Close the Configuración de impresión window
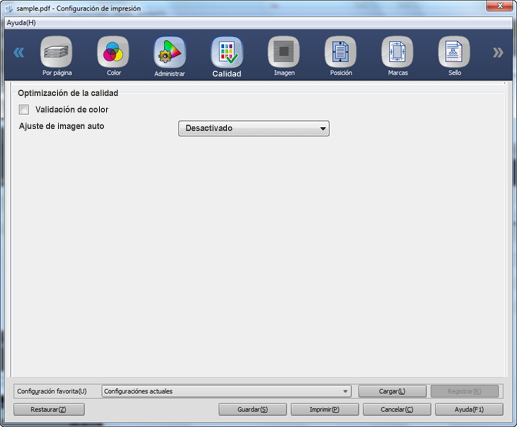 click(x=499, y=6)
